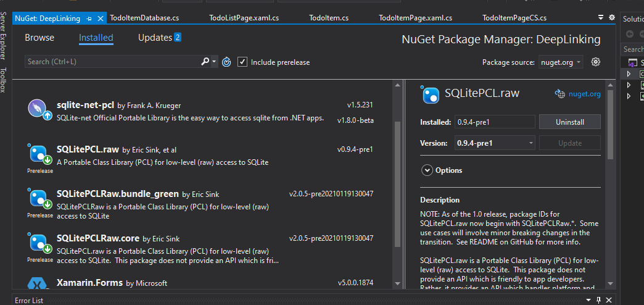The height and width of the screenshot is (305, 644).
Task: Click the Solution Explorer search box
Action: pos(632,49)
